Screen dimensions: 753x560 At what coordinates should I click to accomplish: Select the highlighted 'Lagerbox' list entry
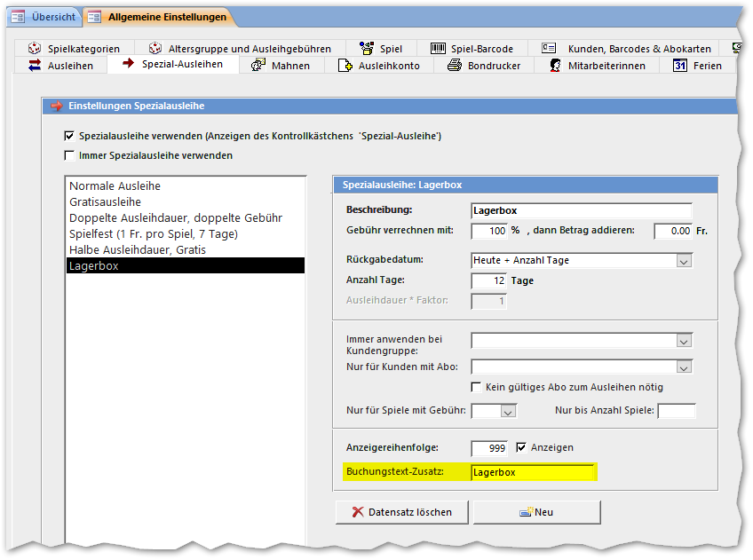(186, 265)
